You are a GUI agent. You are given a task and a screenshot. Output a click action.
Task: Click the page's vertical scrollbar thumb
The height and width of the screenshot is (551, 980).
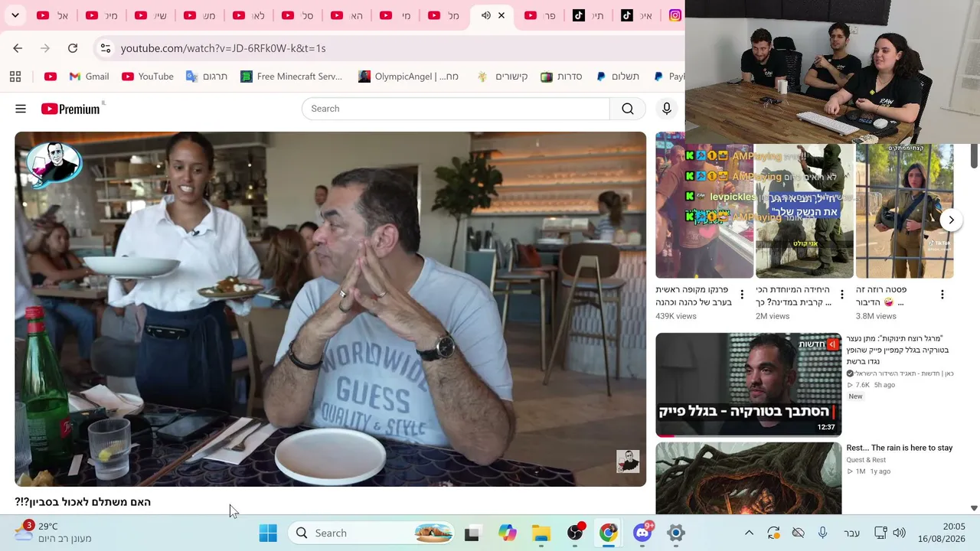click(x=974, y=156)
